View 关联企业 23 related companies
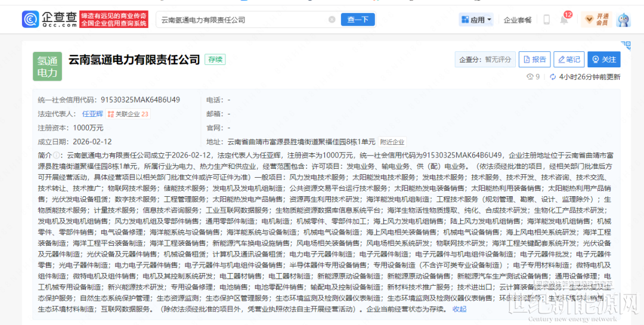This screenshot has height=325, width=644. pyautogui.click(x=128, y=114)
